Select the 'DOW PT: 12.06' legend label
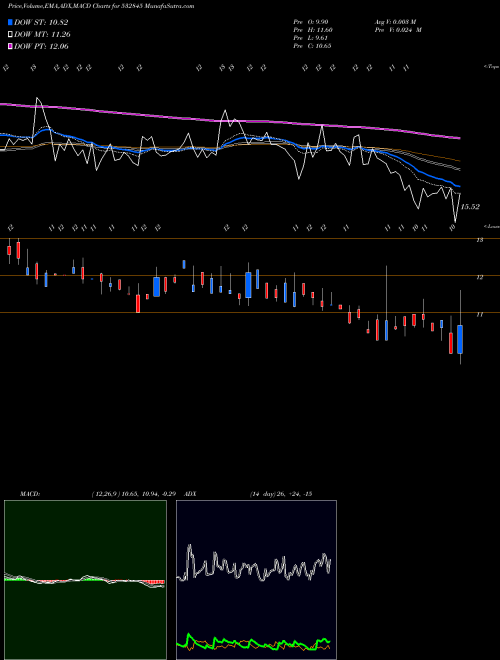 [41, 46]
